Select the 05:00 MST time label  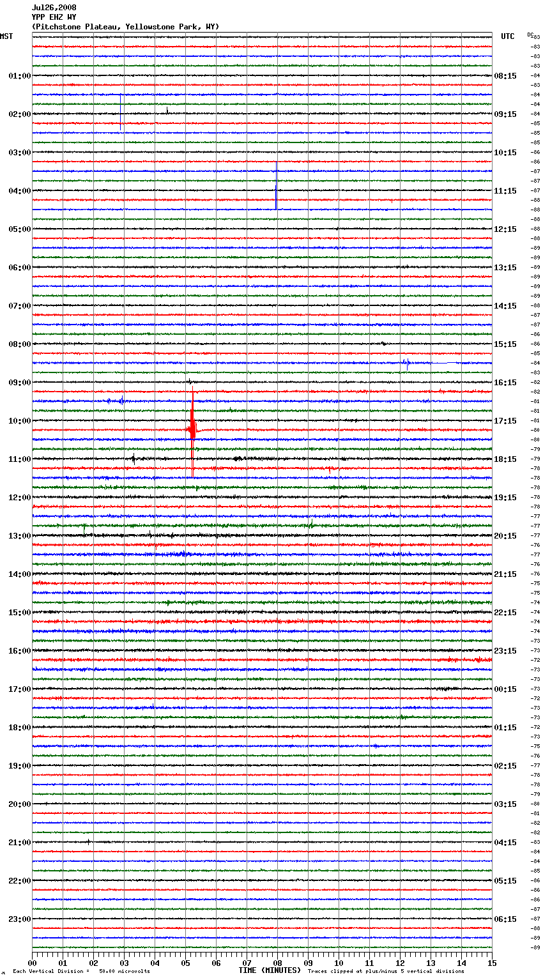pos(20,229)
